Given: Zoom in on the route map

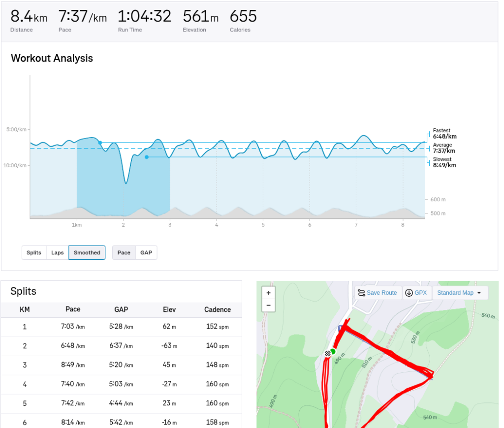Looking at the screenshot, I should coord(268,293).
